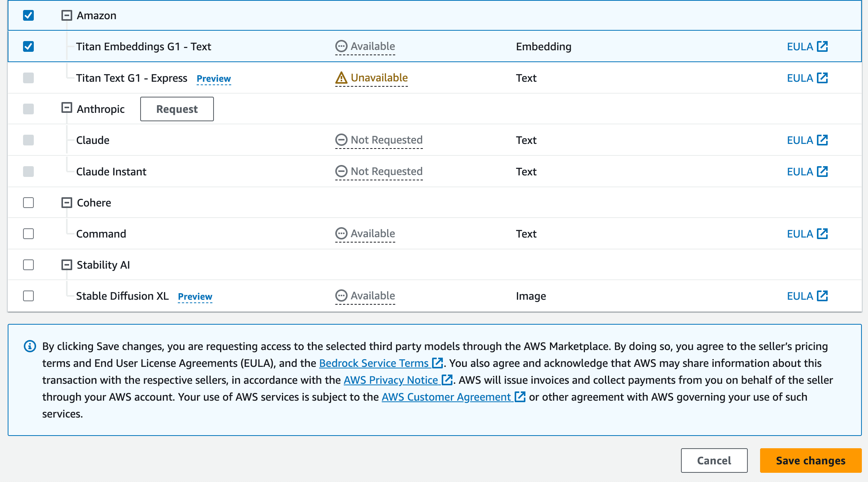Check the Stable Diffusion XL checkbox
Screen dimensions: 868x482
[x=28, y=295]
